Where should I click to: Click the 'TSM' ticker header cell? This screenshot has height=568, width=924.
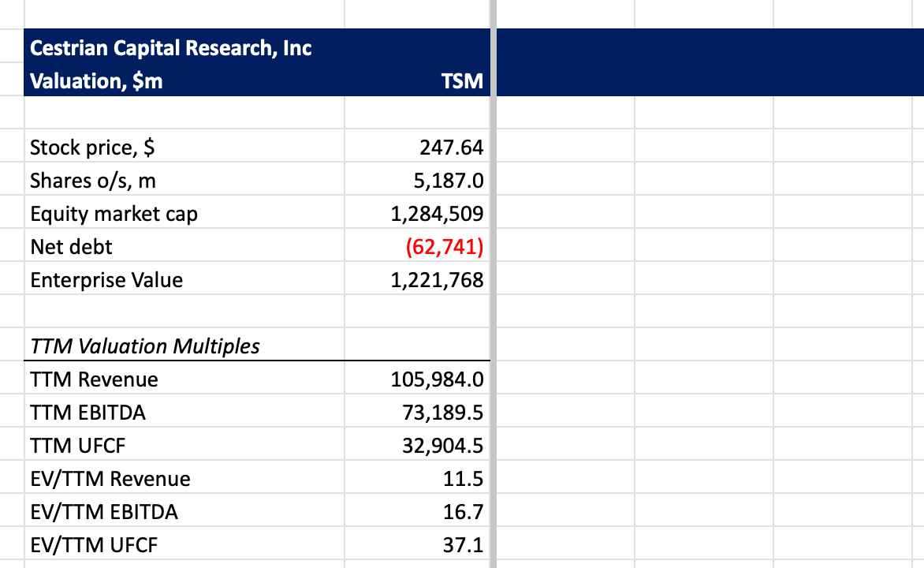point(417,80)
